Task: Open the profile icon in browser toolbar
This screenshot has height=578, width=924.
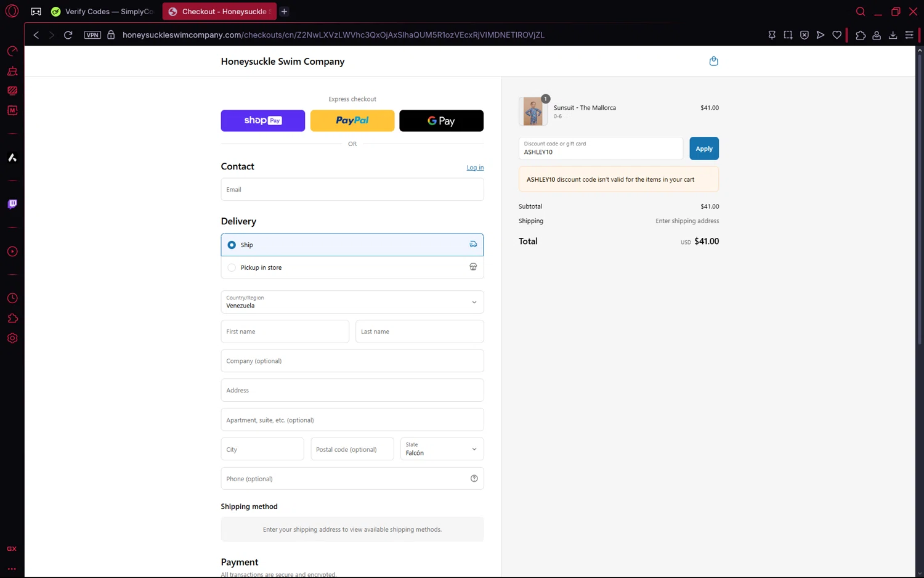Action: click(x=877, y=35)
